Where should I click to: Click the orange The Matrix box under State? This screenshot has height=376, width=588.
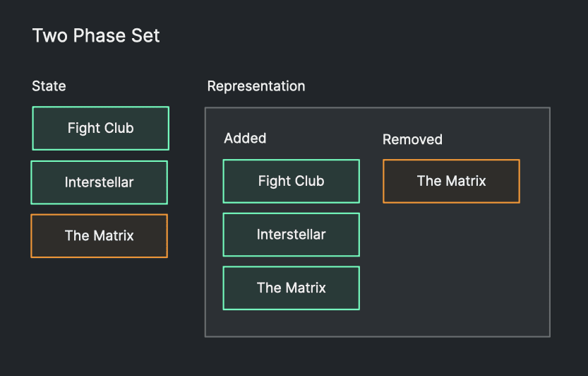point(99,236)
